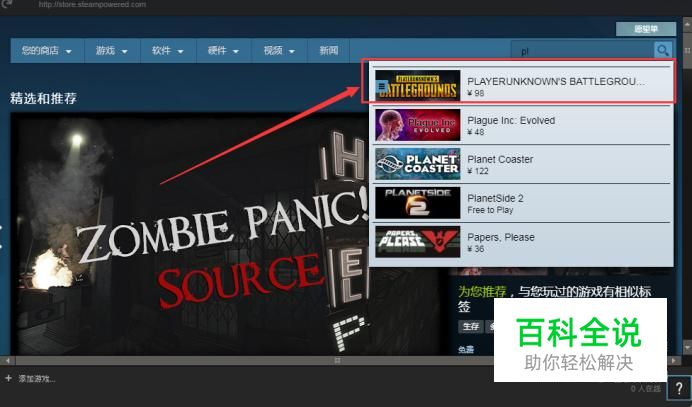The height and width of the screenshot is (407, 692).
Task: Click the horizontal scrollbar right arrow
Action: (x=673, y=361)
